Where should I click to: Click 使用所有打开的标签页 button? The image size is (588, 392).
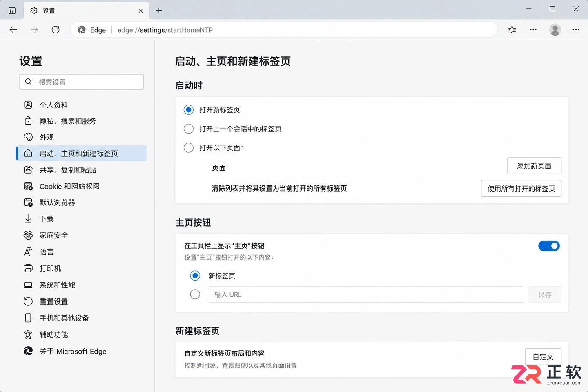pos(521,188)
